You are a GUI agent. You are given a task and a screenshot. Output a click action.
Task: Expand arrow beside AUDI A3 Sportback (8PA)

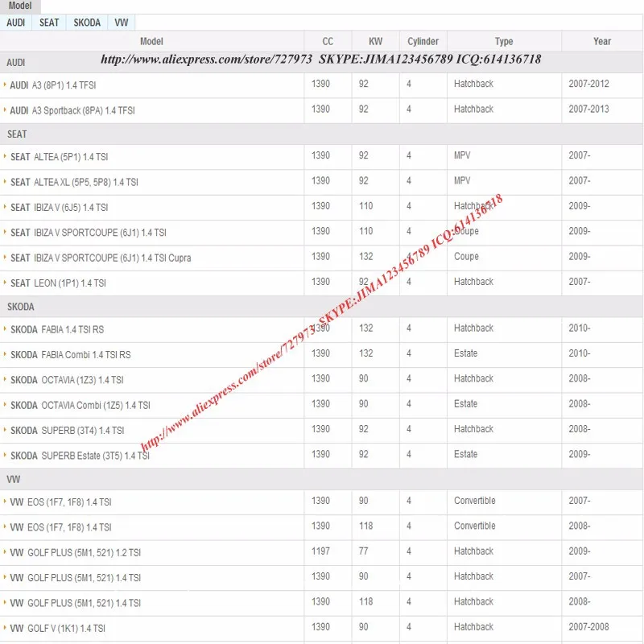pyautogui.click(x=5, y=110)
